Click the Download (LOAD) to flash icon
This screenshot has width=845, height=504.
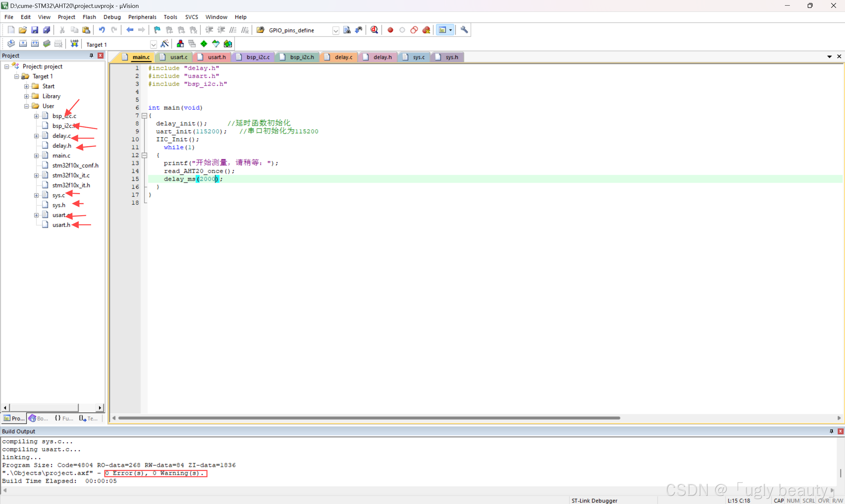(74, 44)
